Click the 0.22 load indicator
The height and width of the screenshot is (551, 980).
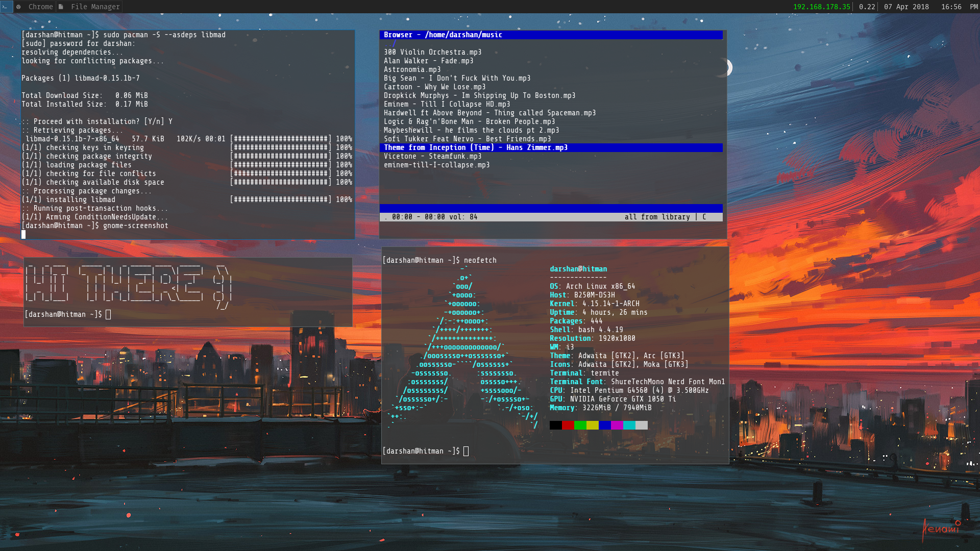pos(867,7)
